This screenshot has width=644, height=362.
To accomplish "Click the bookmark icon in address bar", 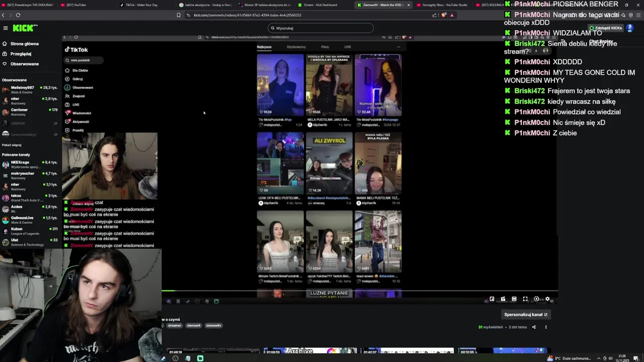I will click(178, 15).
